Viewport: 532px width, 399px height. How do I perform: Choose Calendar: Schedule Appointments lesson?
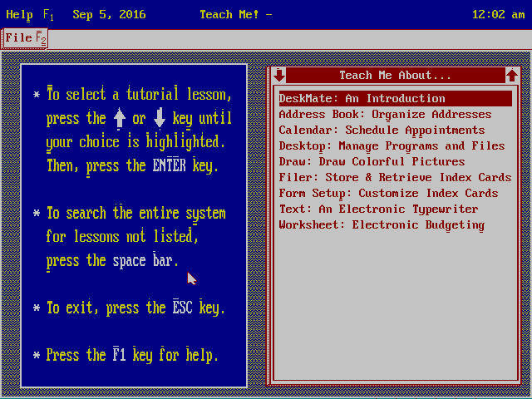[x=382, y=131]
